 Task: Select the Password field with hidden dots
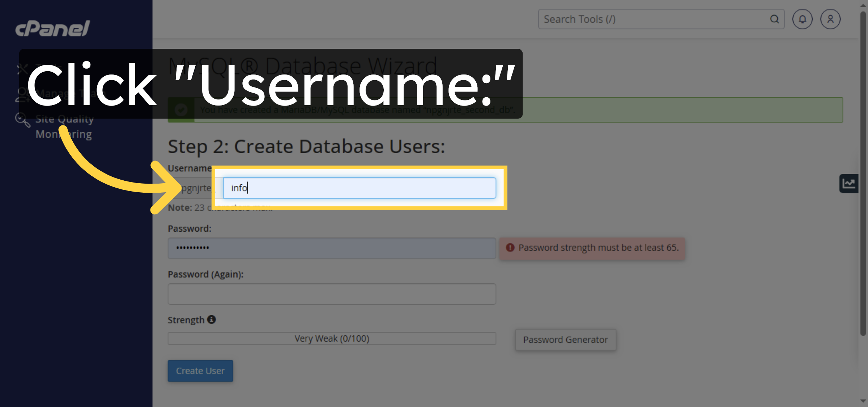click(x=331, y=248)
